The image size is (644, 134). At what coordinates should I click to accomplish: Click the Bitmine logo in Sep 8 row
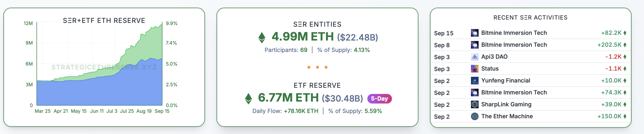tap(474, 45)
